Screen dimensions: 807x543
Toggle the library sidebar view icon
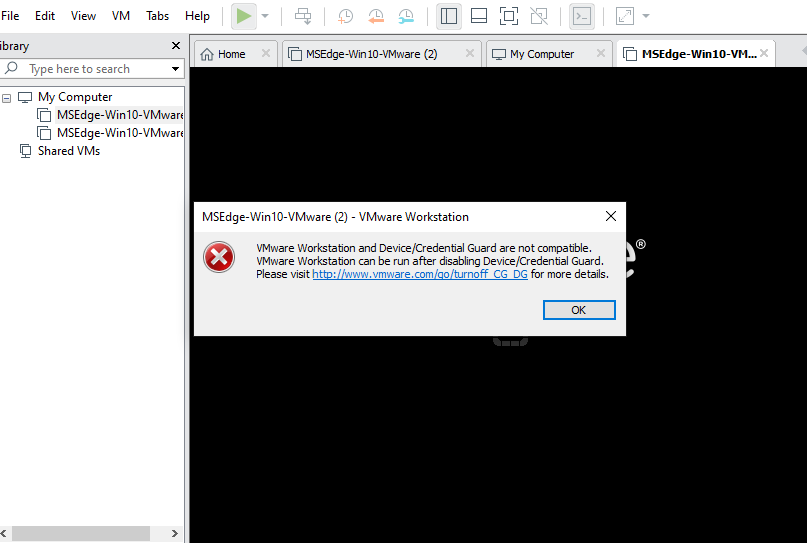coord(449,16)
